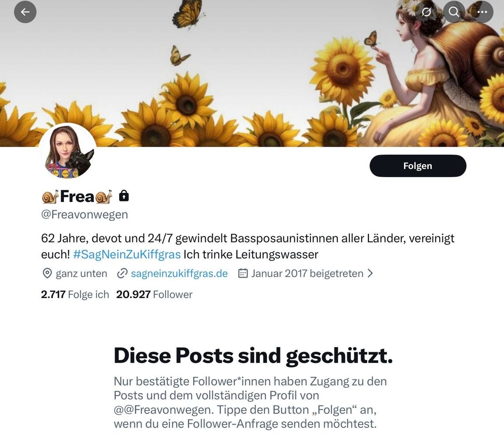View the 2.717 Folge ich list
The image size is (504, 439).
pos(75,294)
